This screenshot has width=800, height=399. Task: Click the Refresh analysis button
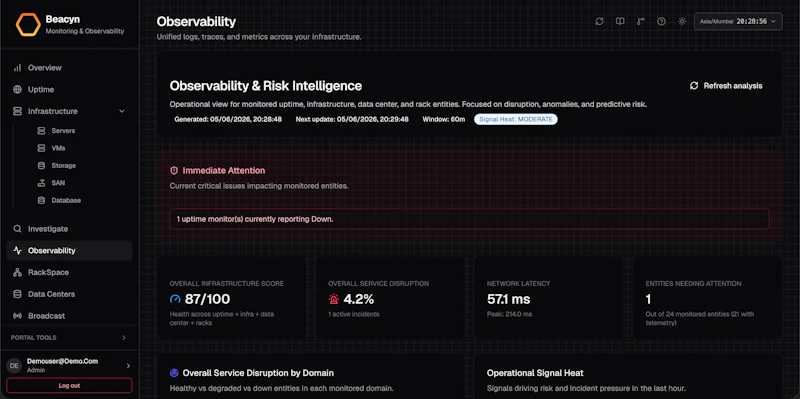[726, 86]
